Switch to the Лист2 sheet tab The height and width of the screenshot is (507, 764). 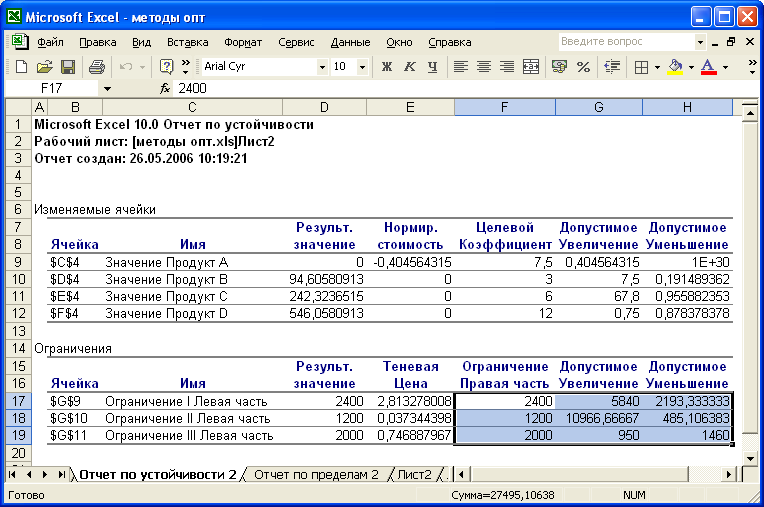415,474
